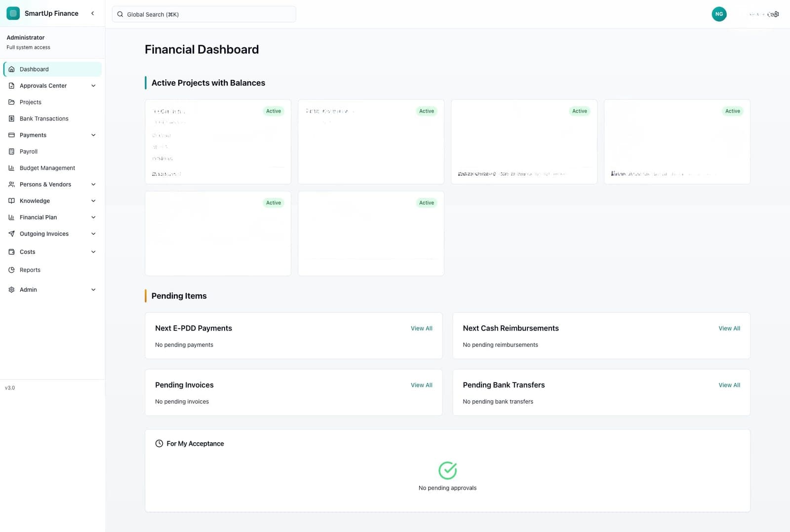
Task: Click the green checkmark approval icon
Action: (447, 470)
